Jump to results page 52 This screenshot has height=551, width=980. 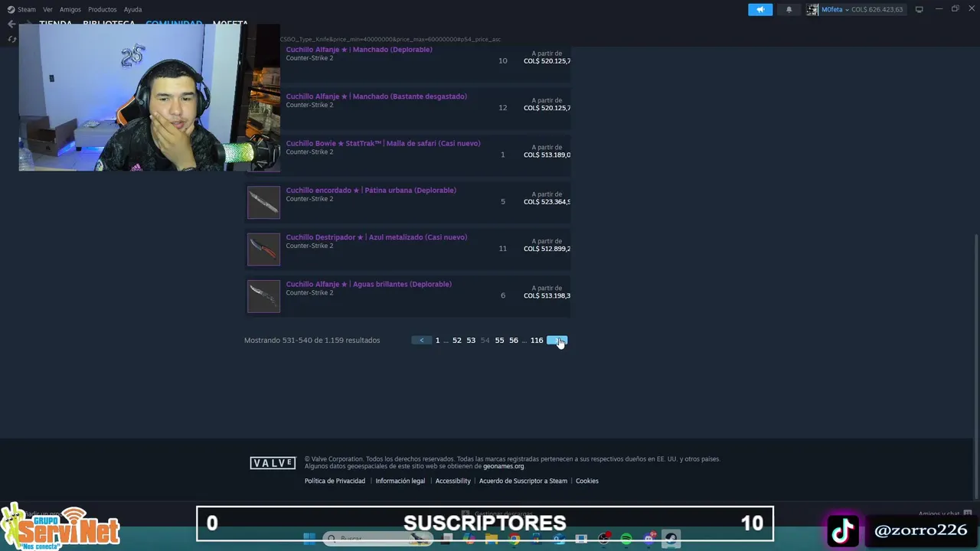pos(457,341)
